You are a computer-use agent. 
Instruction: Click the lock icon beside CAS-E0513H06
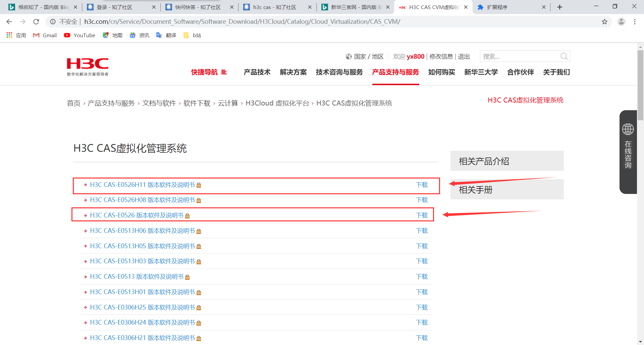click(199, 231)
